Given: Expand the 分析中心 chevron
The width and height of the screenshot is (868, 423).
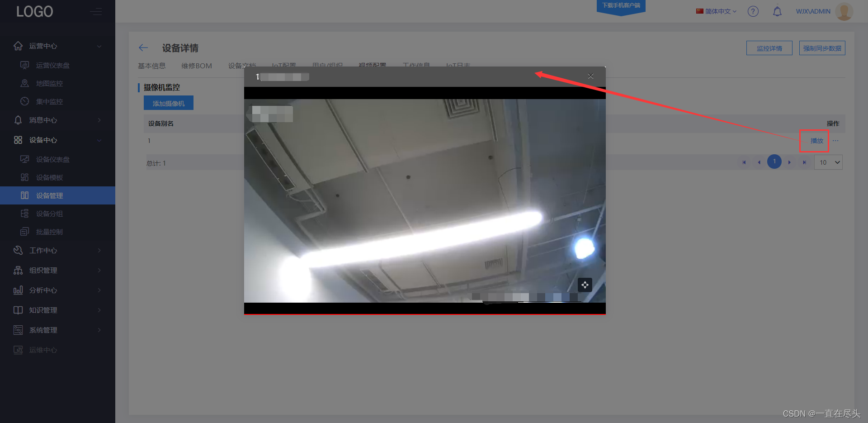Looking at the screenshot, I should pos(99,290).
